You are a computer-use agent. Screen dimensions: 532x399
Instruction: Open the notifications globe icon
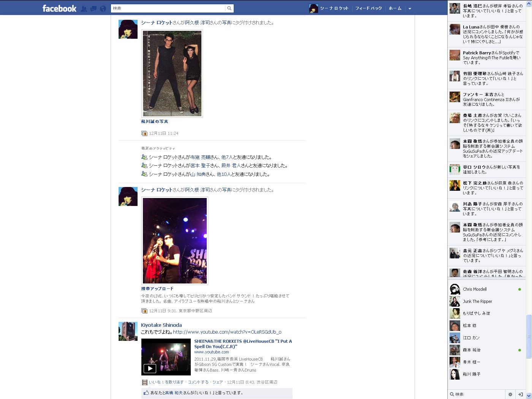pos(103,8)
